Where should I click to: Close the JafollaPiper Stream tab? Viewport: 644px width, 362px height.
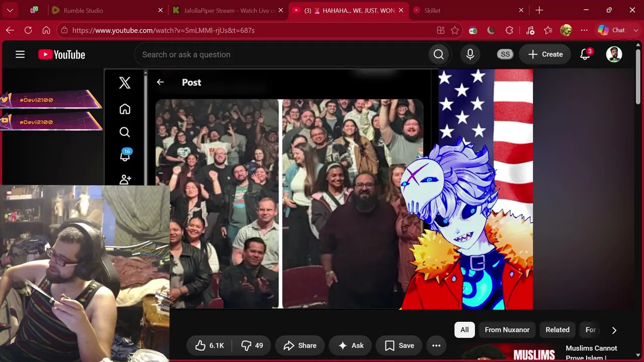coord(281,10)
